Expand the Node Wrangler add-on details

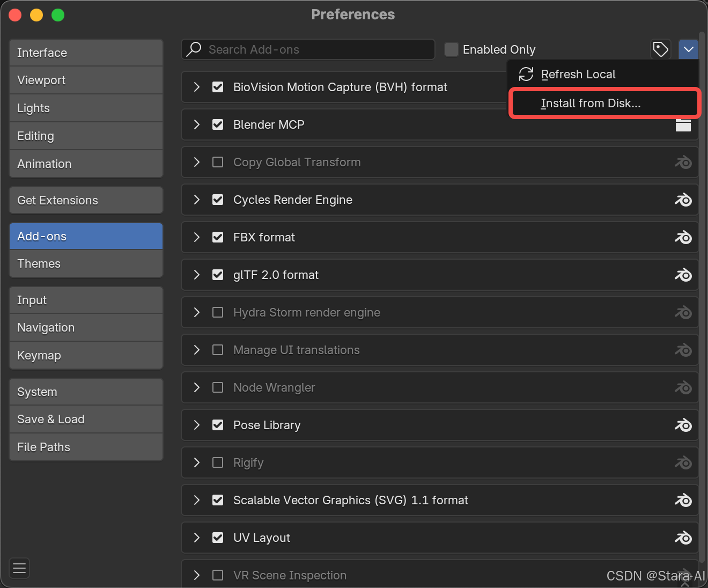[197, 387]
